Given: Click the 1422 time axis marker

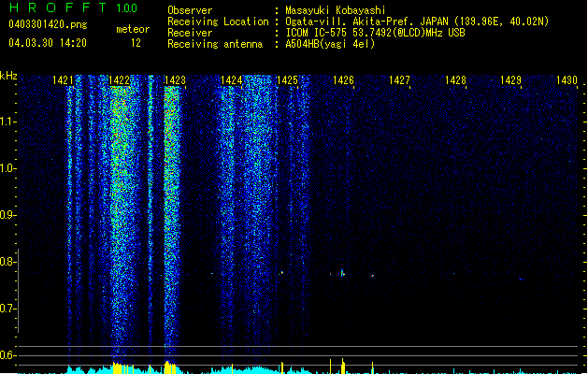Looking at the screenshot, I should pos(119,80).
